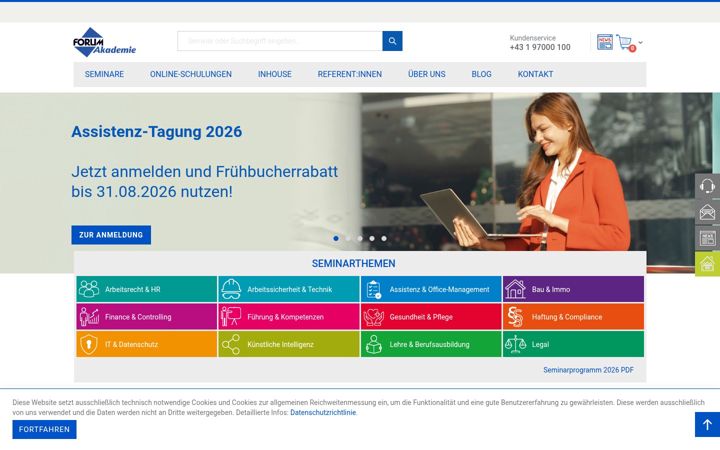Click the Assistenz-Tagung 2026 headline
This screenshot has width=720, height=450.
coord(157,131)
